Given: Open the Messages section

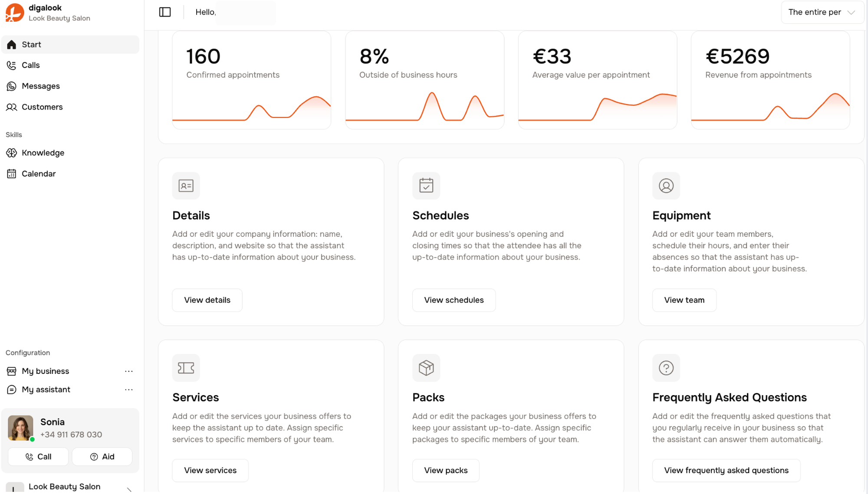Looking at the screenshot, I should (40, 86).
